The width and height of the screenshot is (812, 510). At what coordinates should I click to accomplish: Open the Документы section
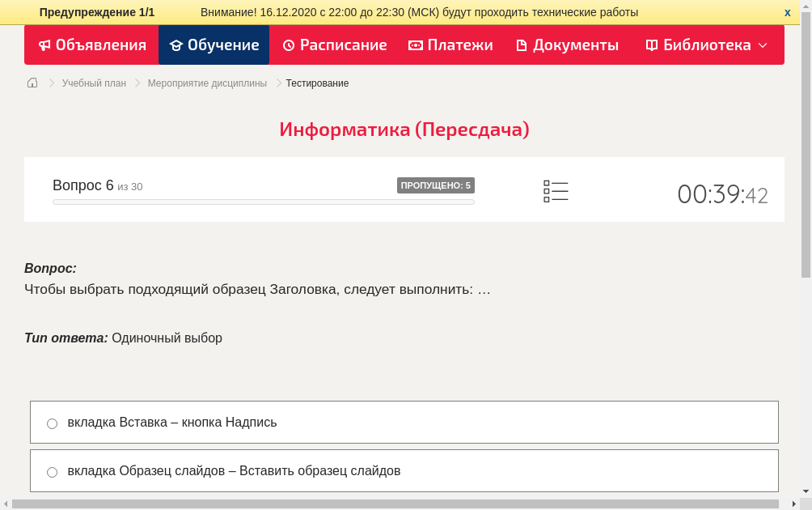pos(567,45)
